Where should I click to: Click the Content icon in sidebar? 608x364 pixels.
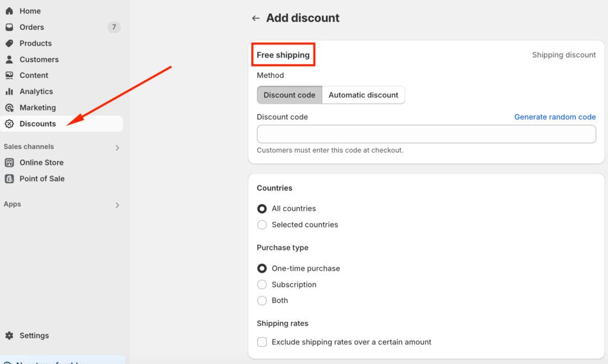[9, 75]
